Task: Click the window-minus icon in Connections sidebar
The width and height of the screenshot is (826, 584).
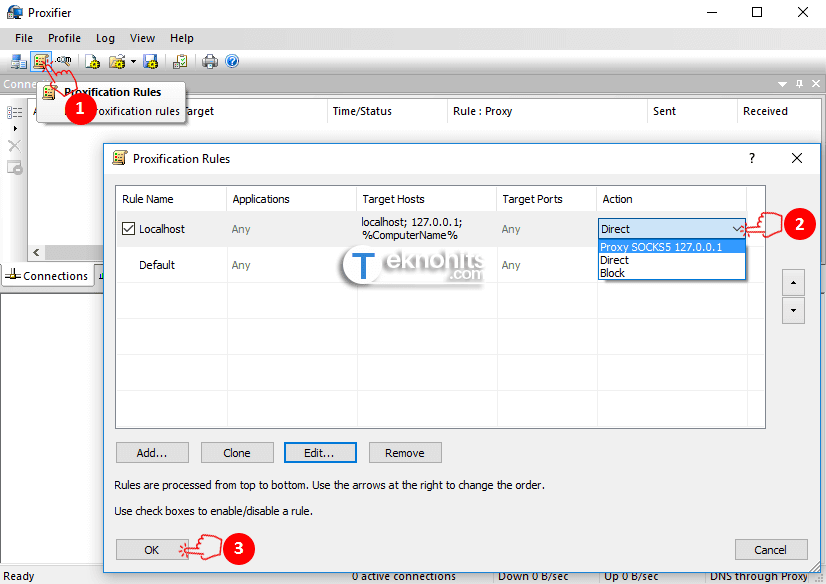Action: [x=15, y=167]
